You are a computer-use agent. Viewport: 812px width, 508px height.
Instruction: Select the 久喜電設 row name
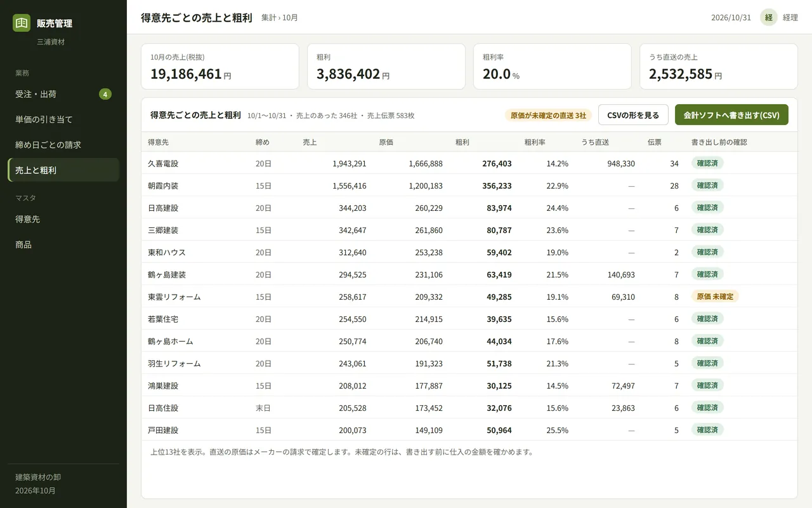tap(163, 163)
